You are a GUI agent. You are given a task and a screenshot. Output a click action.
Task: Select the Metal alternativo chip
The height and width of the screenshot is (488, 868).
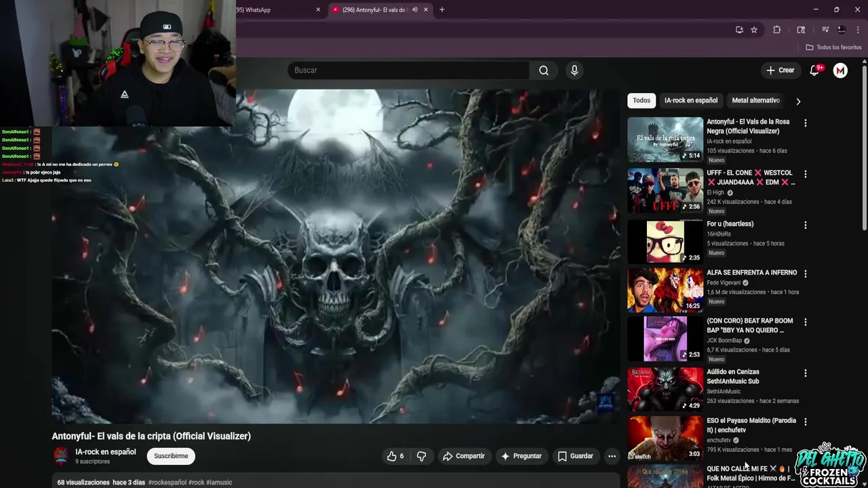755,100
